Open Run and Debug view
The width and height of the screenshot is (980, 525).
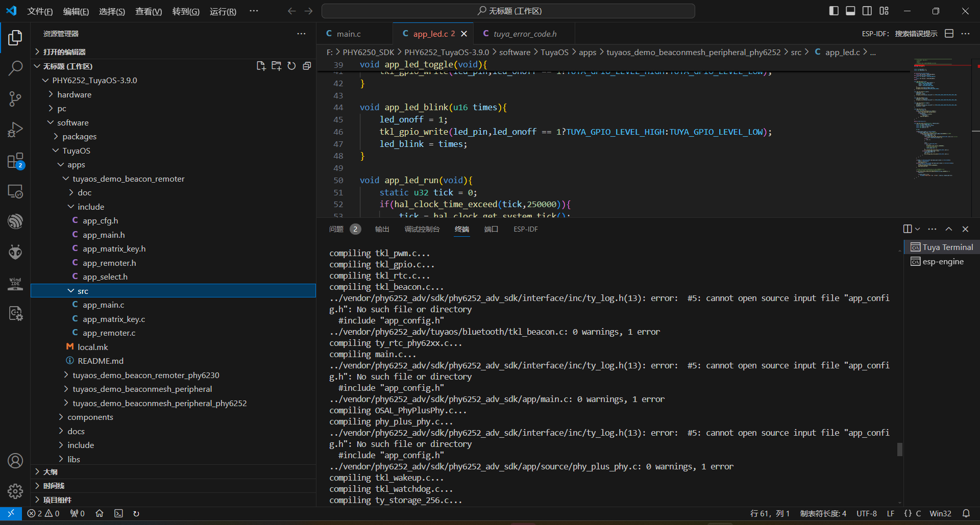[x=15, y=130]
